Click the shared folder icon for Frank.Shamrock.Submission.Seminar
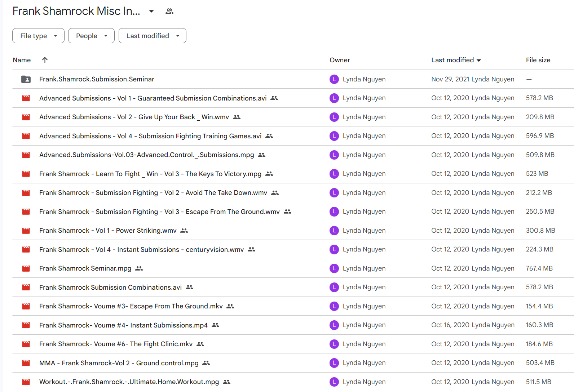 tap(26, 79)
